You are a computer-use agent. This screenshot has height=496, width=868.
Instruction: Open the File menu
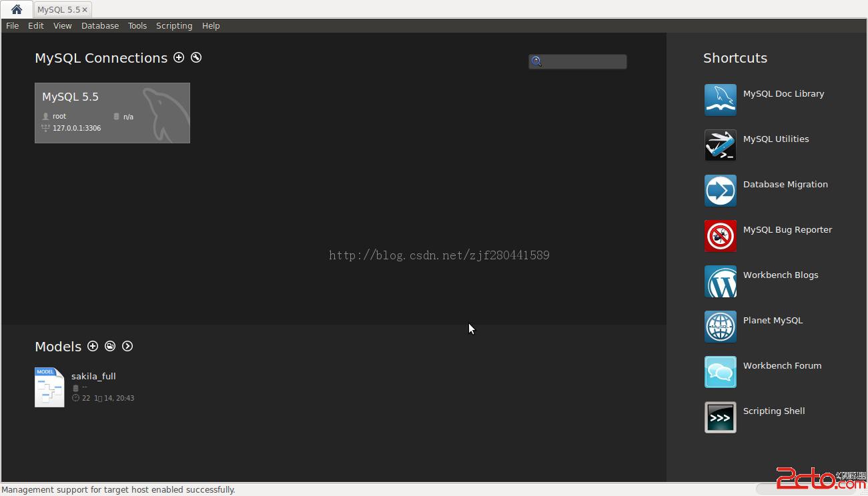(x=12, y=25)
